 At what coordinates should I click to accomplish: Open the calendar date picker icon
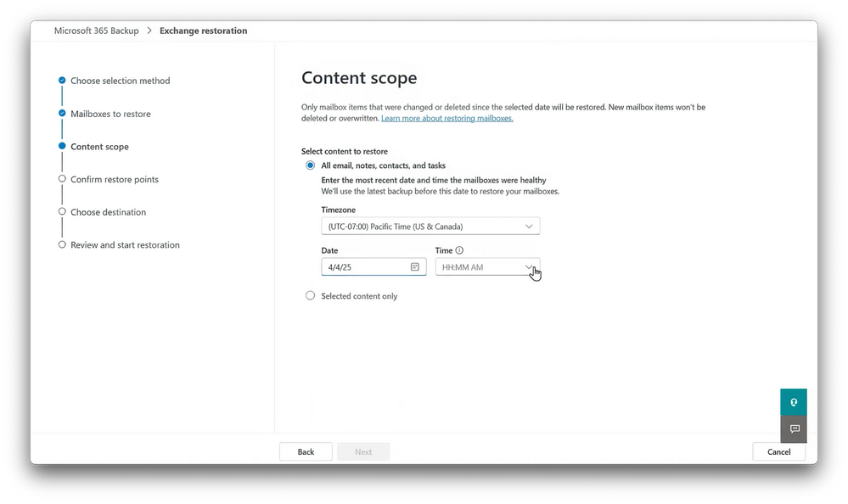coord(415,267)
